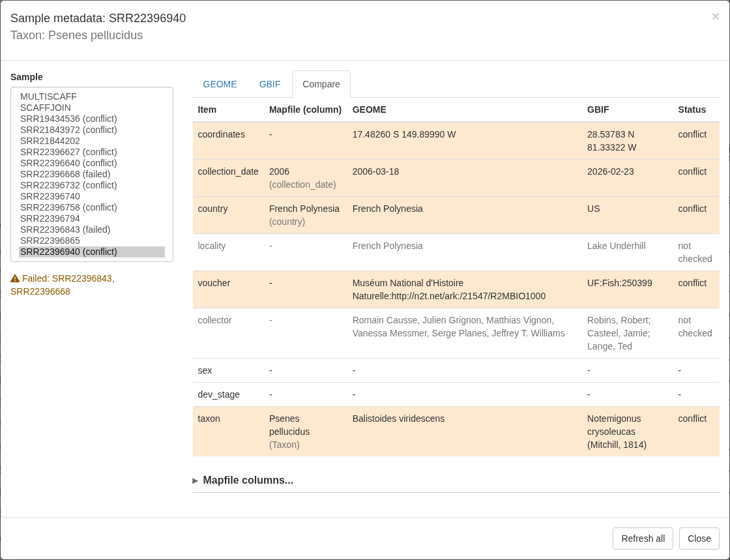Click the Sample list label
The width and height of the screenshot is (730, 560).
pyautogui.click(x=27, y=78)
